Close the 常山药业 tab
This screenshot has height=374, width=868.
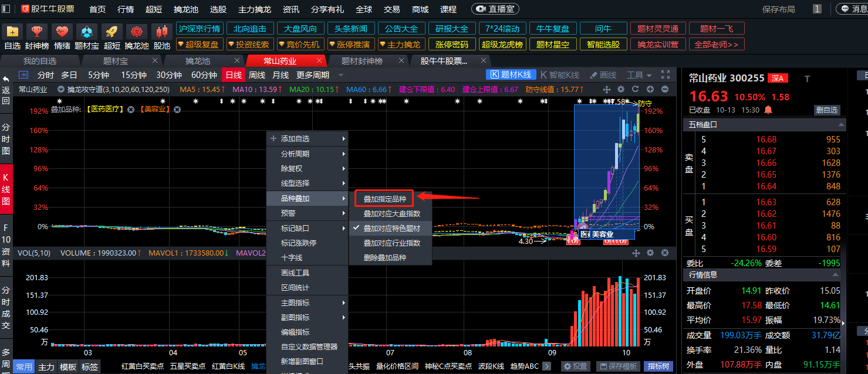pos(320,60)
